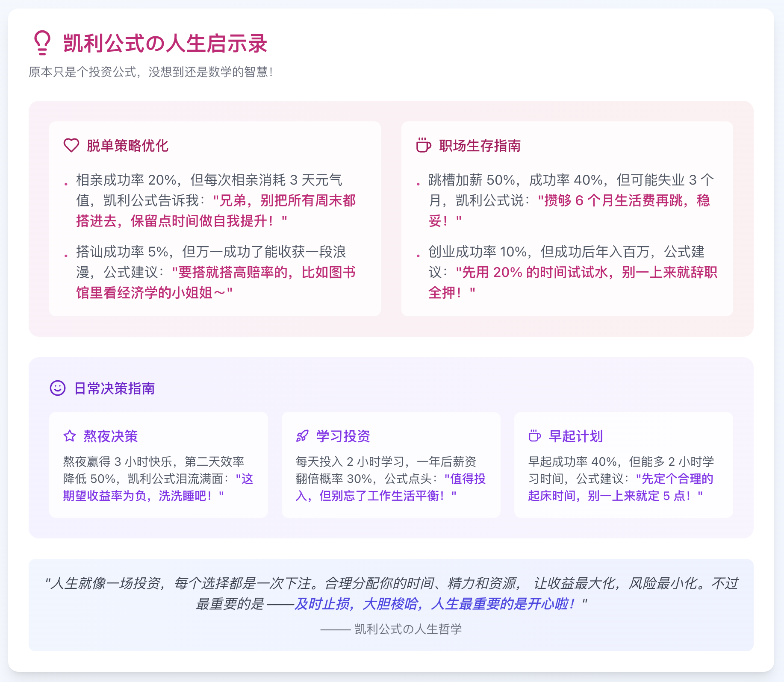
Task: Open the 熬夜决策 card title
Action: point(111,436)
